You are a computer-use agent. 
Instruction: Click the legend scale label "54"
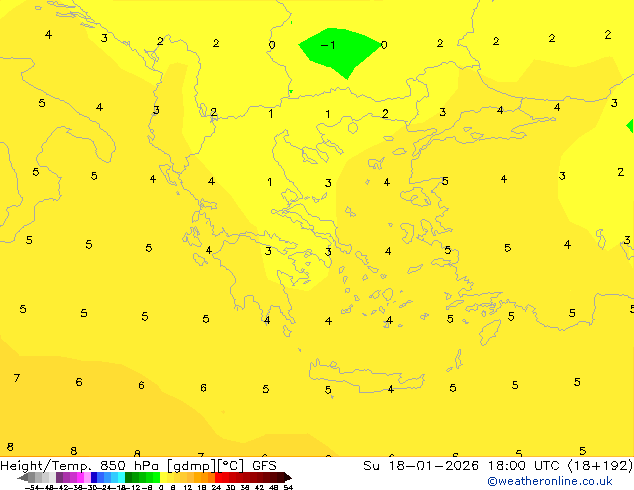tap(288, 487)
